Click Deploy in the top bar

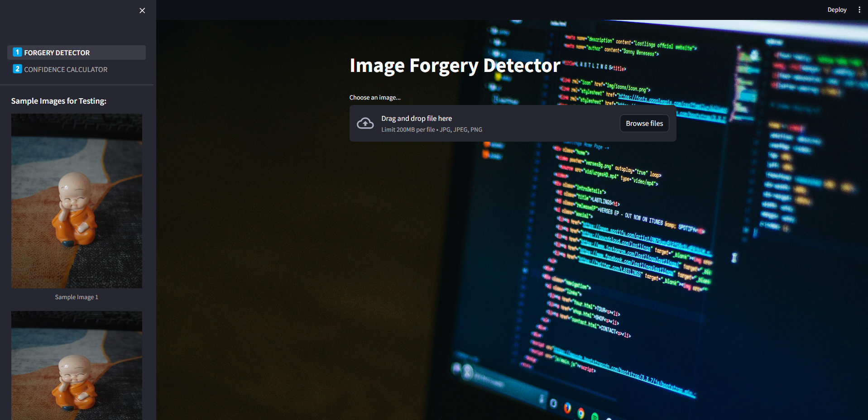click(836, 9)
